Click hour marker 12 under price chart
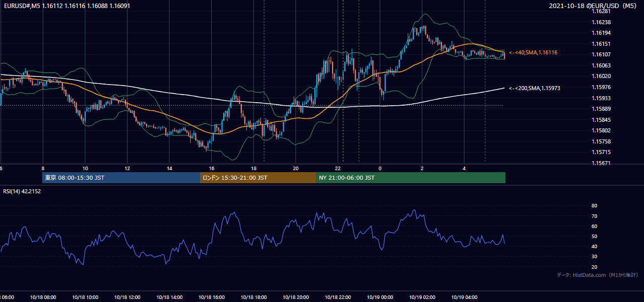644x302 pixels. 127,169
